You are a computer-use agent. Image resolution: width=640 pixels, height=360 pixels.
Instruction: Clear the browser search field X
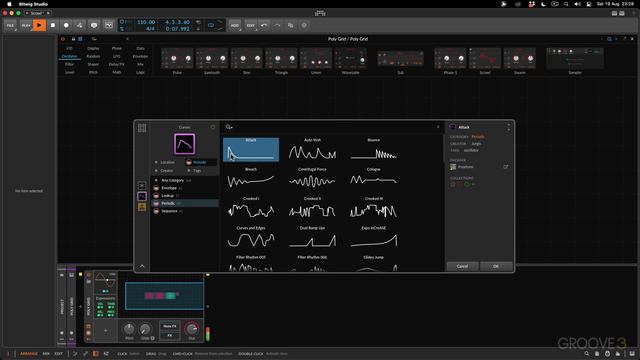click(x=438, y=127)
